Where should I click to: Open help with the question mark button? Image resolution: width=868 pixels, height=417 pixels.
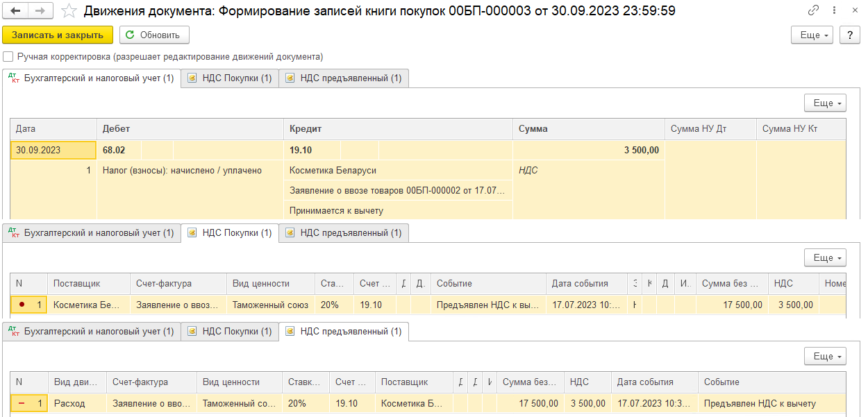point(849,35)
